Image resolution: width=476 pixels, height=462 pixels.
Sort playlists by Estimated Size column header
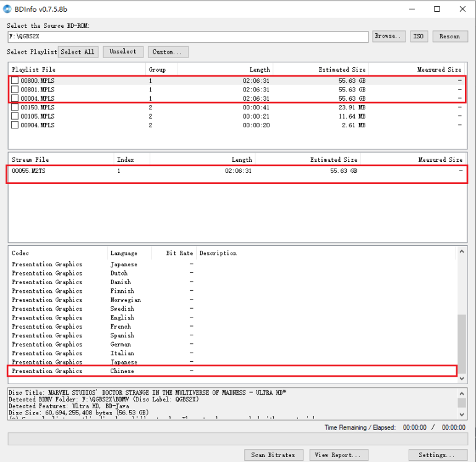(x=321, y=69)
